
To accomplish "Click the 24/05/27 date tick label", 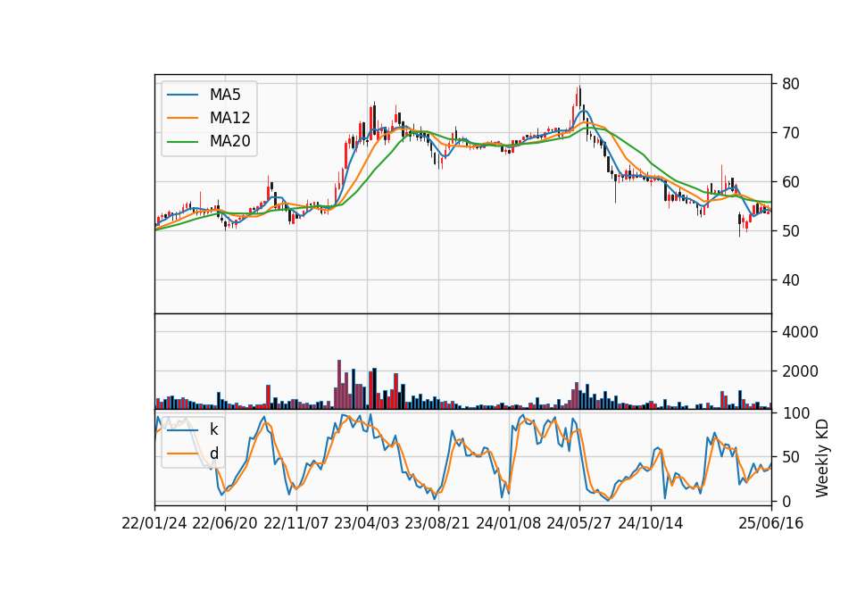I will [578, 524].
